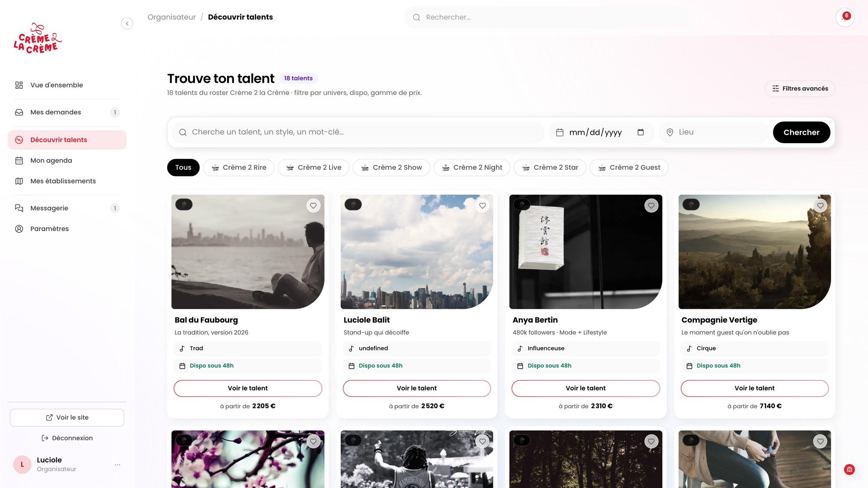
Task: Open Messagerie
Action: [x=67, y=208]
